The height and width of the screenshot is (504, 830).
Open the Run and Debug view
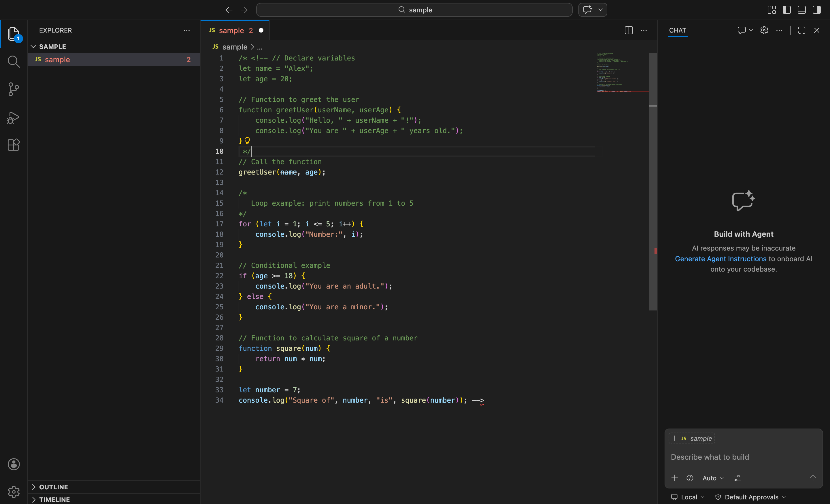pyautogui.click(x=14, y=118)
